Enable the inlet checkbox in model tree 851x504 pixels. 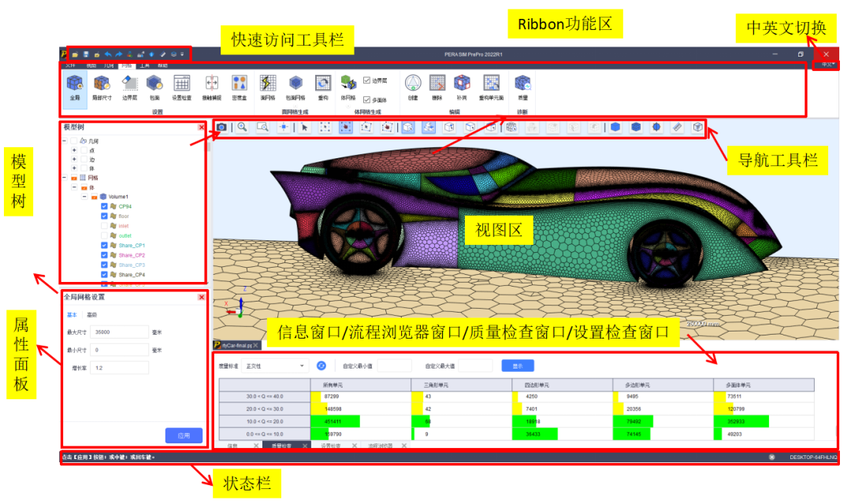coord(105,225)
